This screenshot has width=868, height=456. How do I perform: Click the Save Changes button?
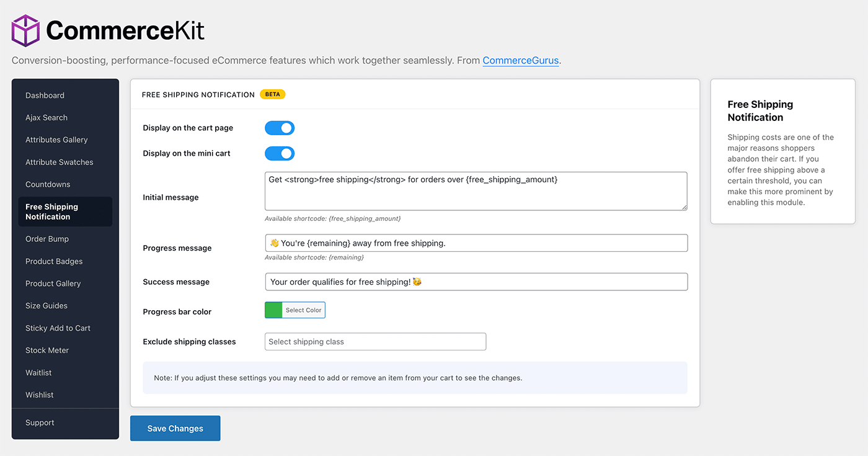175,428
